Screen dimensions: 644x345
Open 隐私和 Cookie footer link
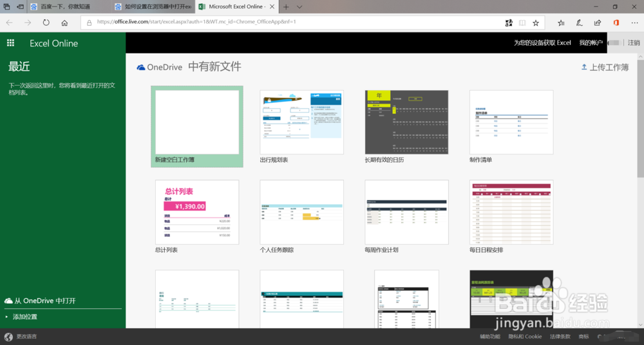pos(525,337)
